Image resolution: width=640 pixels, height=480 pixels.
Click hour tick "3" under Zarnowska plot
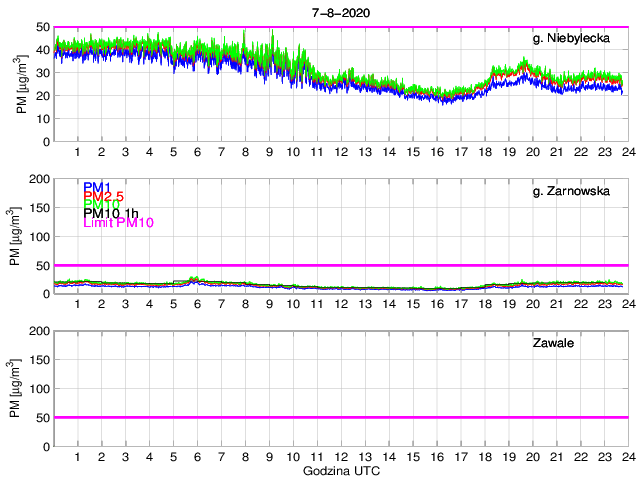pos(125,304)
